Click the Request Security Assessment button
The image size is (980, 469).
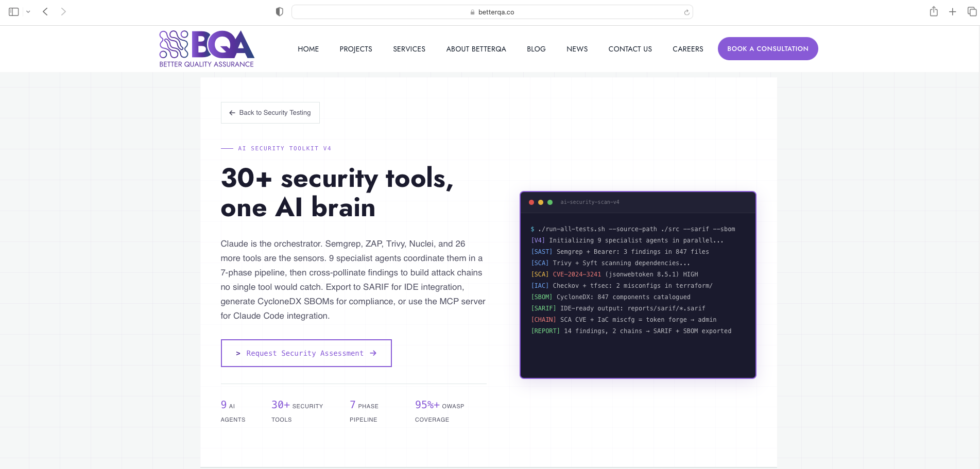[306, 353]
